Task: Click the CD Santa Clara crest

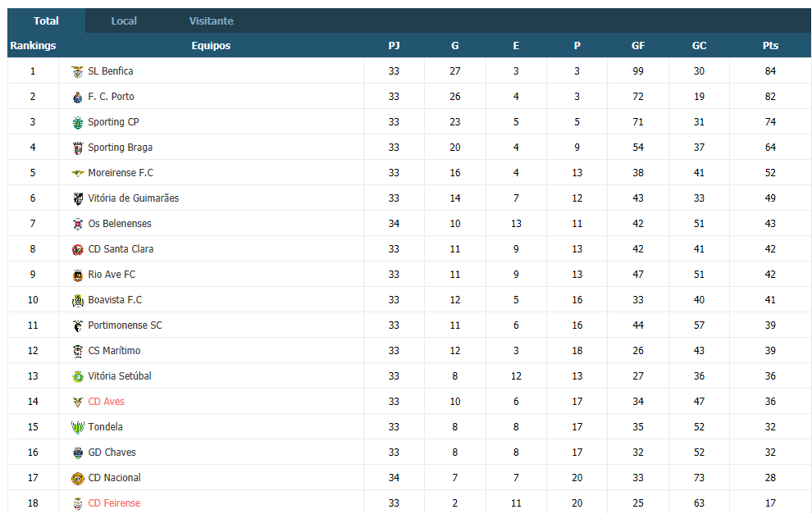Action: point(78,250)
